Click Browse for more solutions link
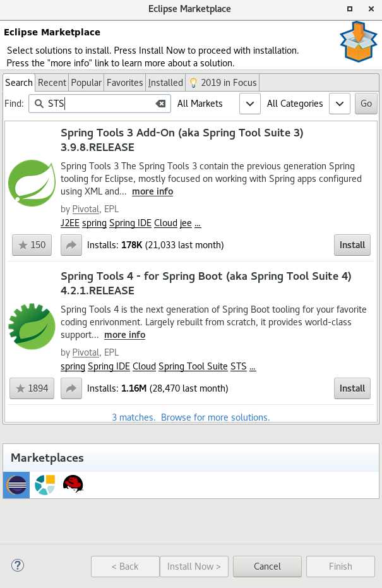This screenshot has width=382, height=588. coord(215,417)
